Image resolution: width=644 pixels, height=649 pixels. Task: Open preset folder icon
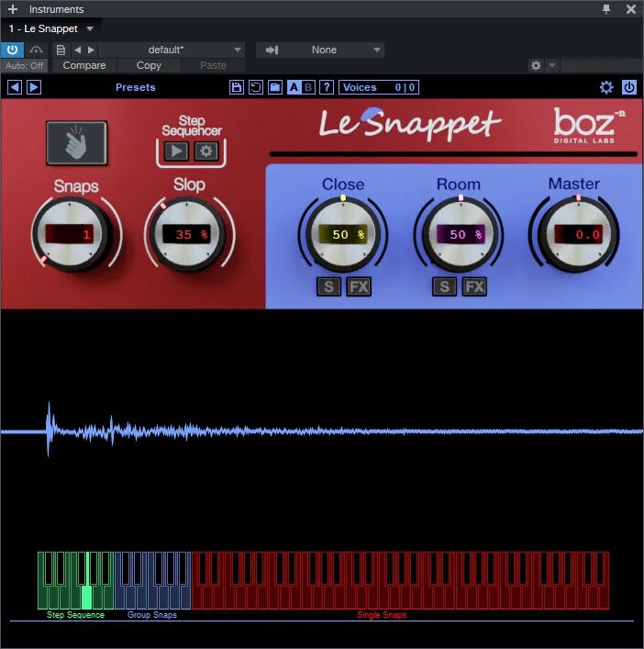click(x=275, y=87)
